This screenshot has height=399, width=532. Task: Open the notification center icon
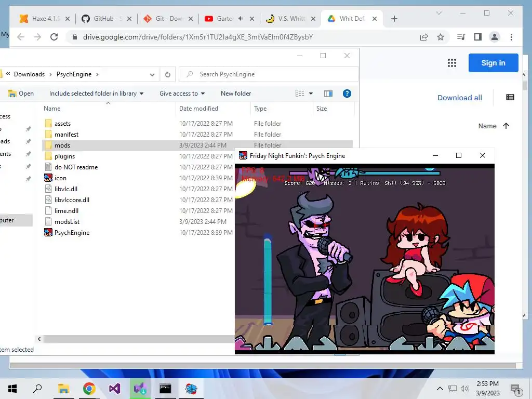point(516,389)
